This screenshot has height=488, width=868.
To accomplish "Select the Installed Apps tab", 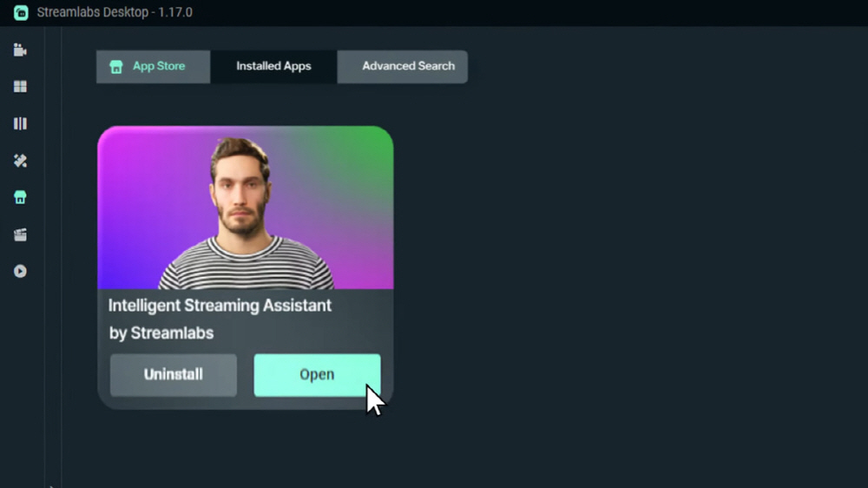I will [273, 67].
